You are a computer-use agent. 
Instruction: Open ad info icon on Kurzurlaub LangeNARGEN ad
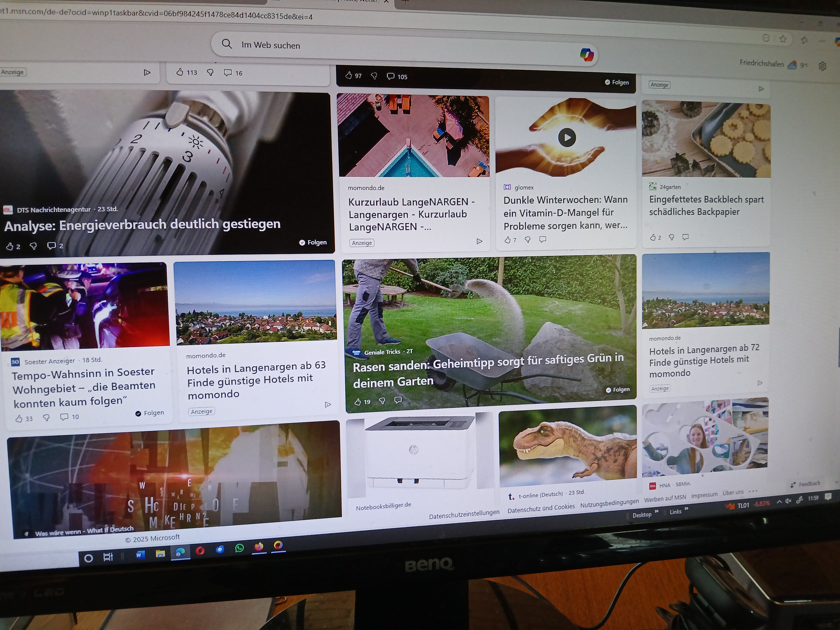click(479, 241)
